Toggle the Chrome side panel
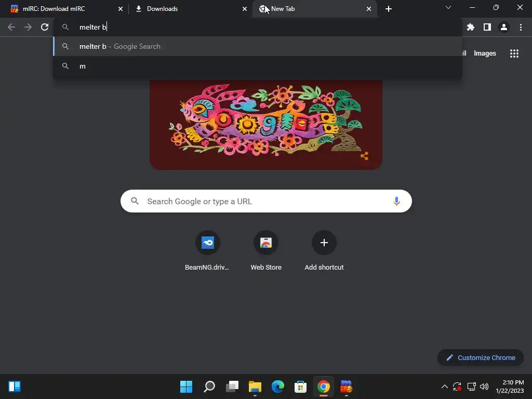The width and height of the screenshot is (532, 399). point(487,27)
